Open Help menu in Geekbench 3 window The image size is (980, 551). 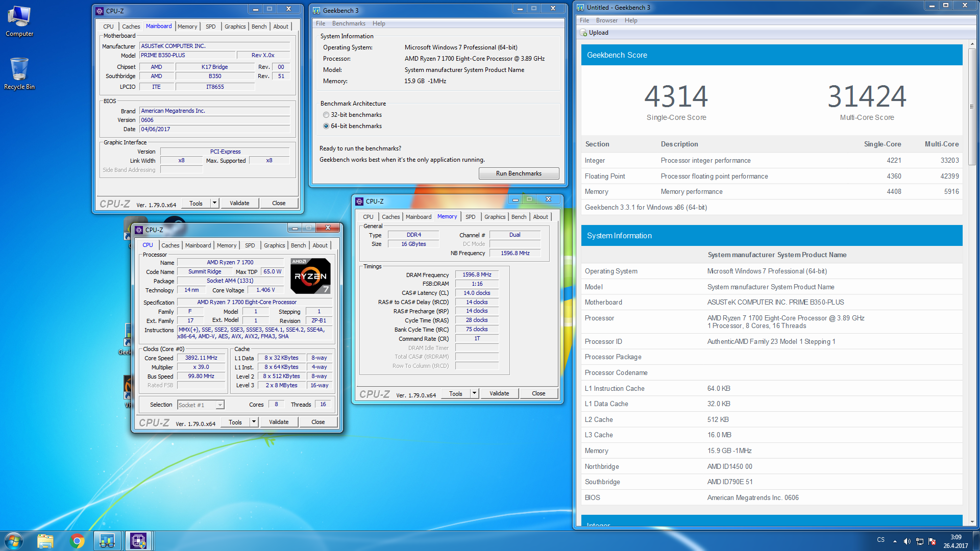click(x=379, y=23)
